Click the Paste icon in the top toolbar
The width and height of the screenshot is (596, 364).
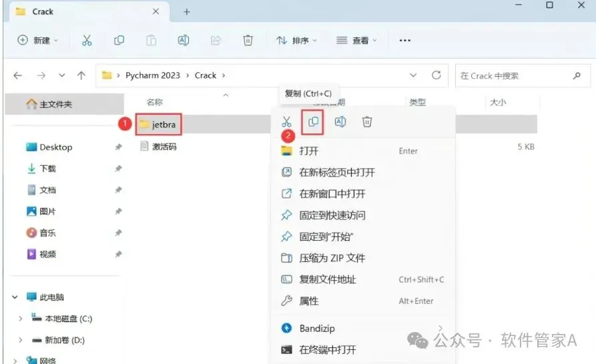tap(152, 40)
